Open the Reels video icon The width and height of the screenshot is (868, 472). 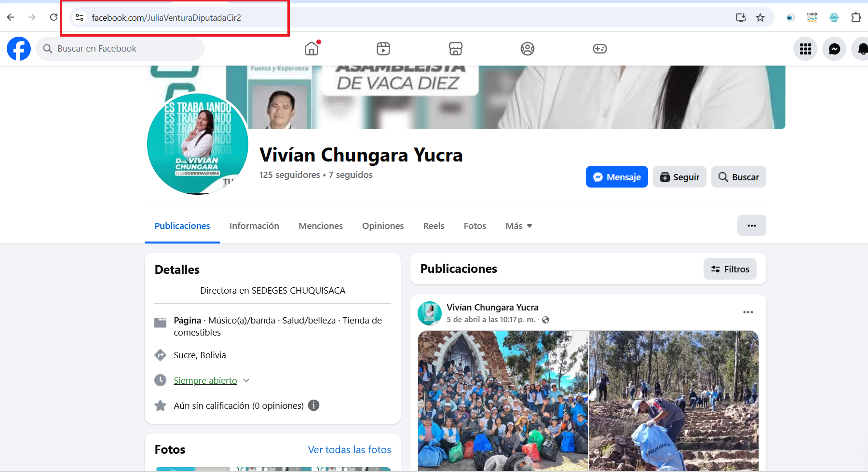pos(383,49)
